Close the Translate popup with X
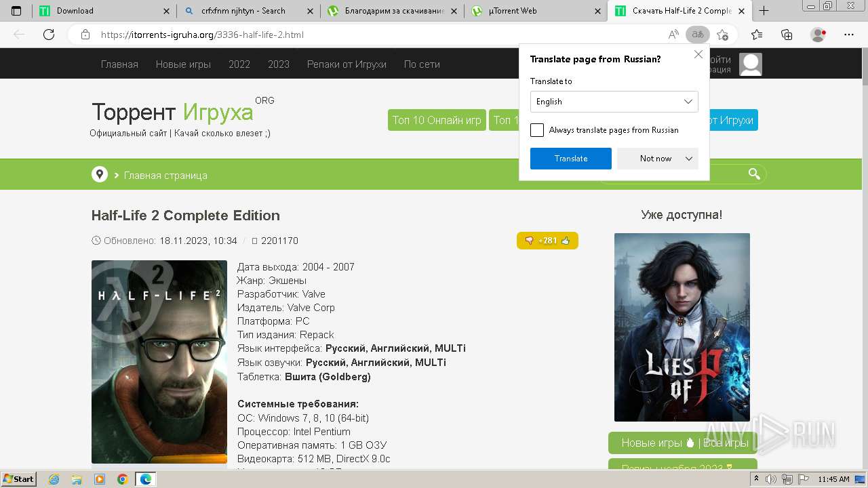The width and height of the screenshot is (868, 488). 698,54
